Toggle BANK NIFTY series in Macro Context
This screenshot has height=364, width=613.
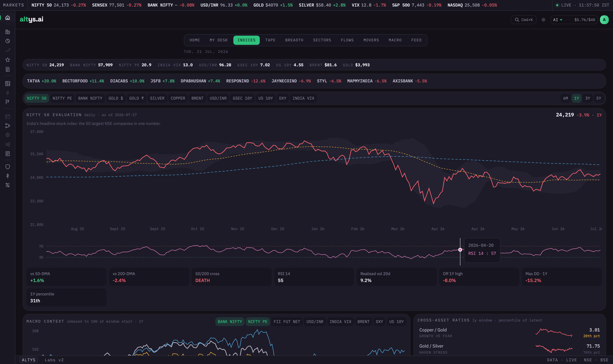[230, 322]
